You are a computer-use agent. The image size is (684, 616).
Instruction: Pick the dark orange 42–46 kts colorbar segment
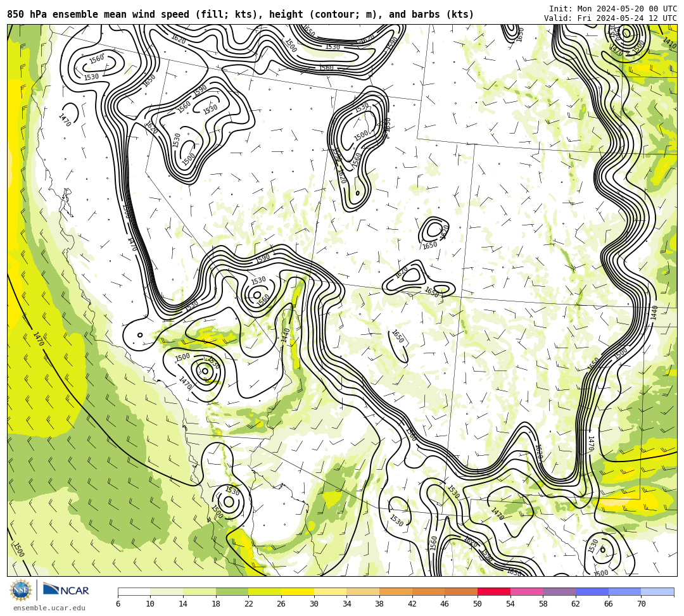[x=428, y=591]
